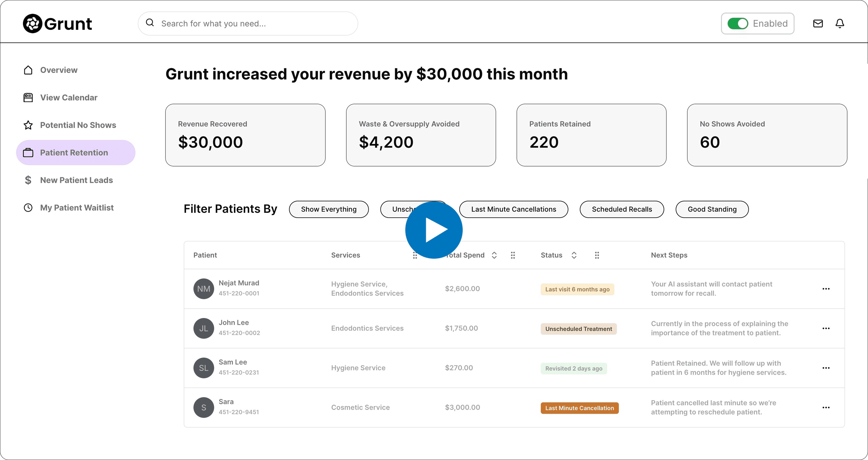Screen dimensions: 868x460
Task: Open the notifications bell icon
Action: [x=840, y=24]
